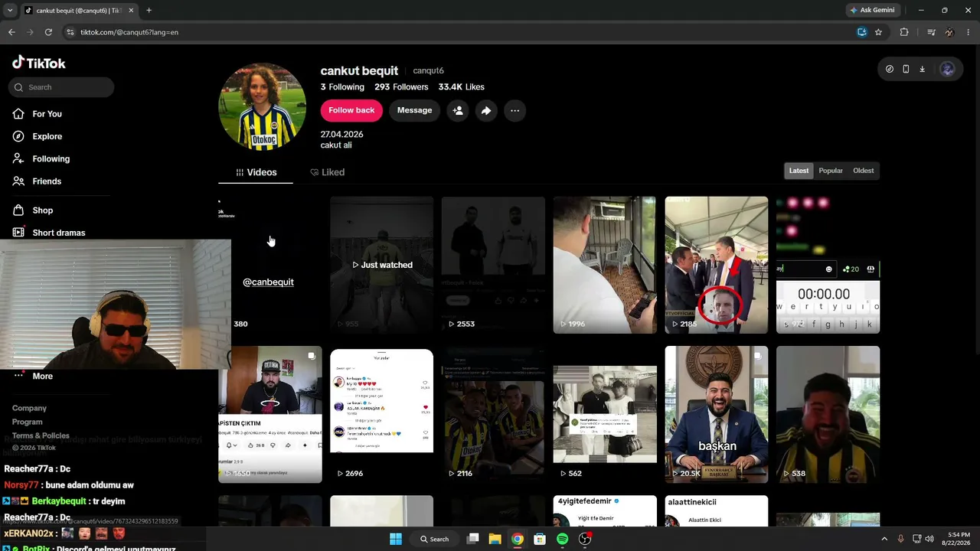Click the Ask Gemini button
Image resolution: width=980 pixels, height=551 pixels.
(872, 11)
